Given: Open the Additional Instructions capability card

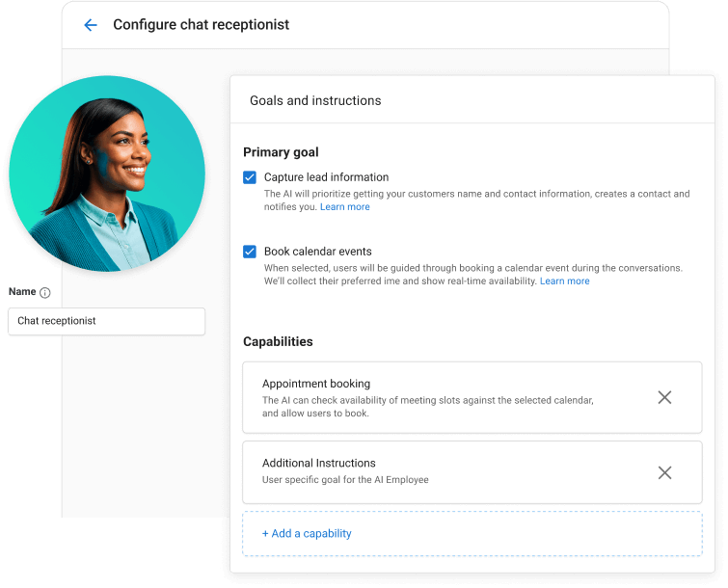Looking at the screenshot, I should pyautogui.click(x=434, y=471).
